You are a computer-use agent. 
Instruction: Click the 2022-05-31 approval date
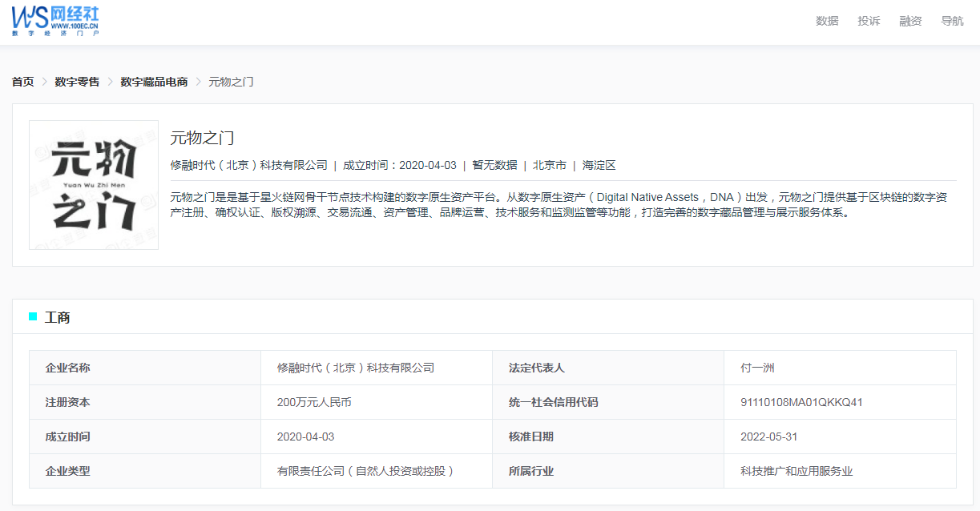point(768,437)
